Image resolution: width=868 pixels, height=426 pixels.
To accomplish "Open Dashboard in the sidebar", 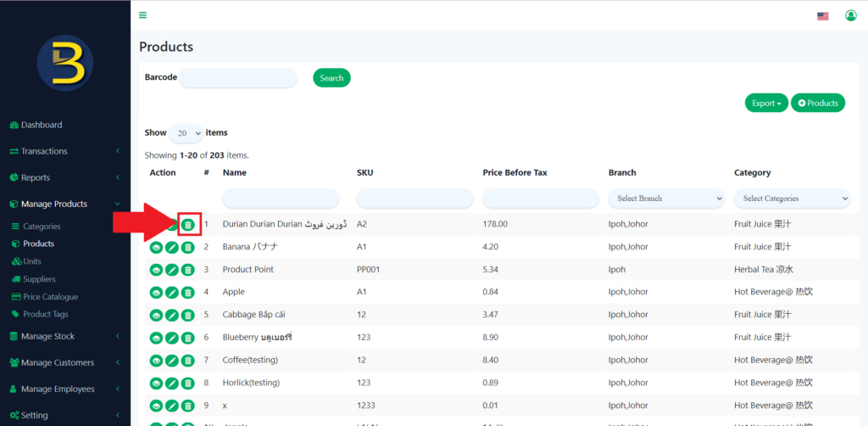I will click(42, 125).
